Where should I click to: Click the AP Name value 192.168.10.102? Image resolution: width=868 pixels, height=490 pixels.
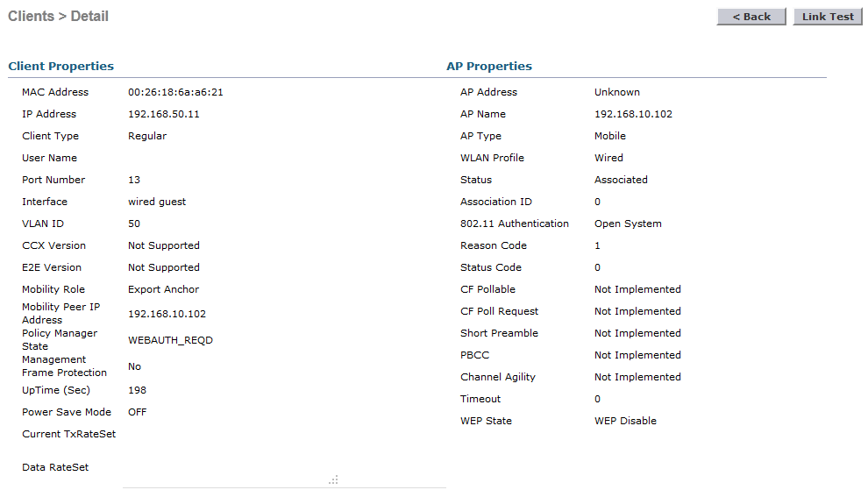click(x=633, y=114)
